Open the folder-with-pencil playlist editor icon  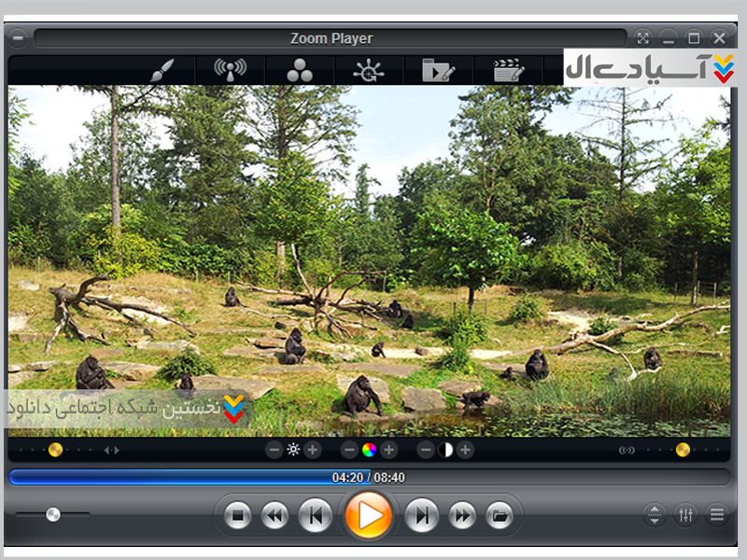pos(437,70)
